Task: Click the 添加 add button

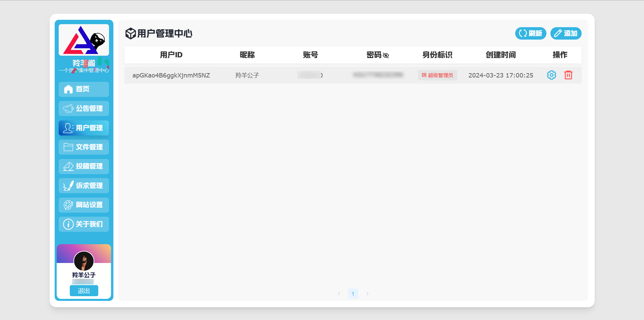Action: (566, 33)
